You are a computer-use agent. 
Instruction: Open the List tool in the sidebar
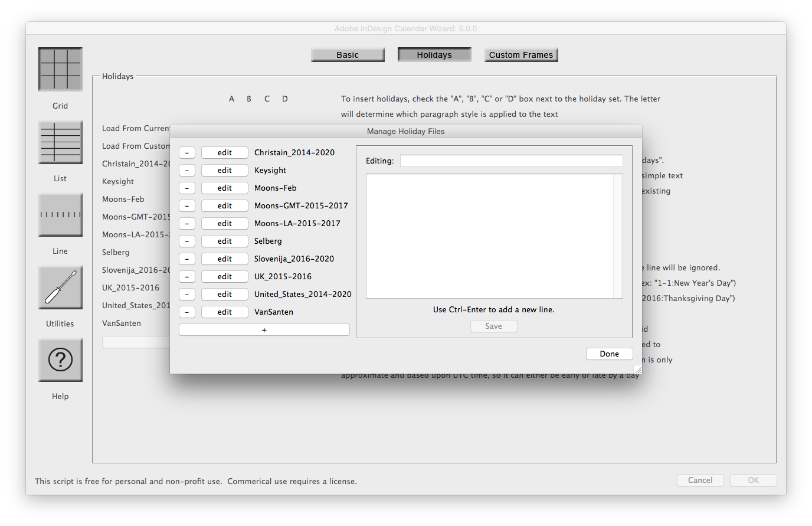click(60, 142)
